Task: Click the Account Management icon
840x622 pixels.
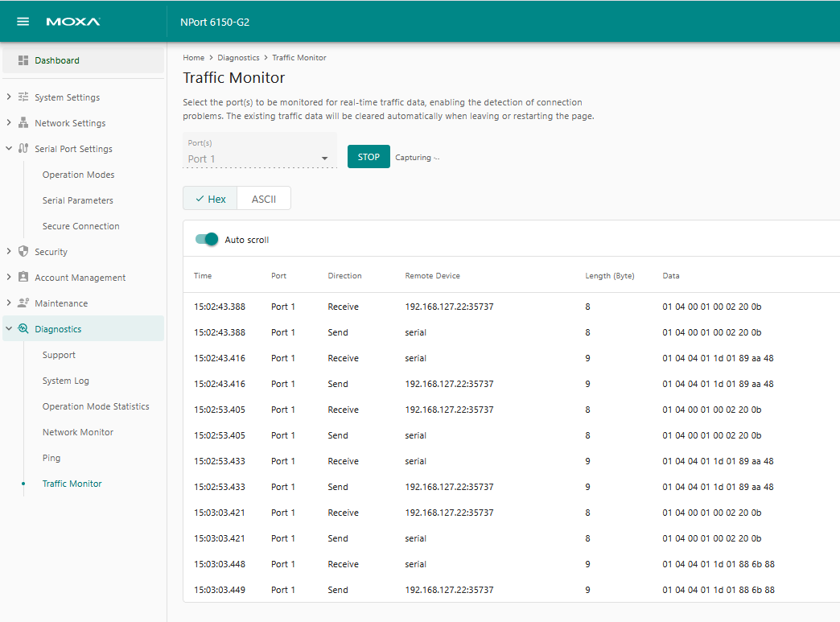Action: point(23,278)
